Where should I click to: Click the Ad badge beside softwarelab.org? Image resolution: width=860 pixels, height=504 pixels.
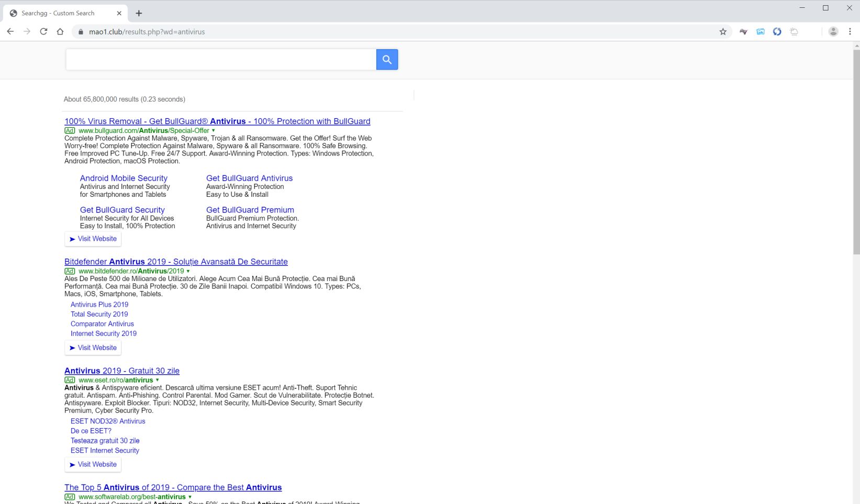coord(70,497)
